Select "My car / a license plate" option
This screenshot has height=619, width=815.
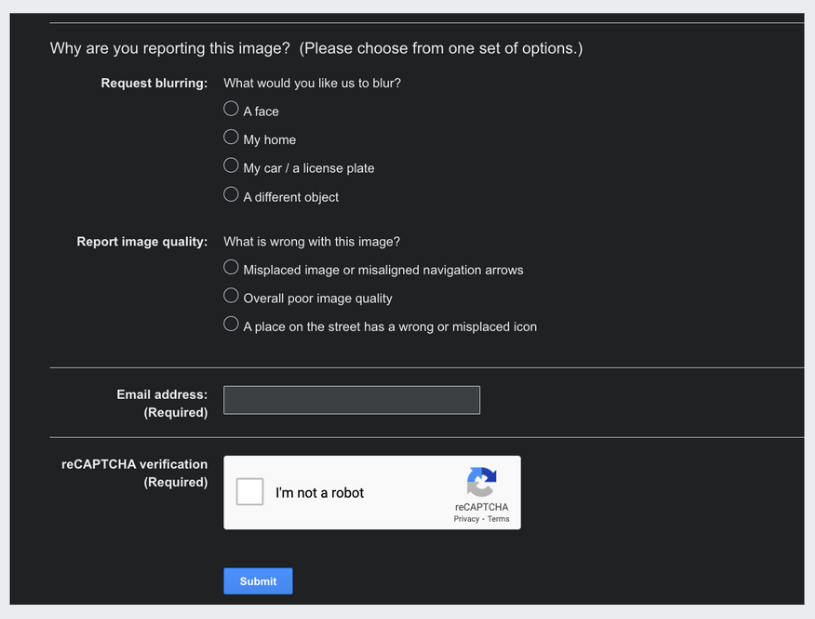231,166
